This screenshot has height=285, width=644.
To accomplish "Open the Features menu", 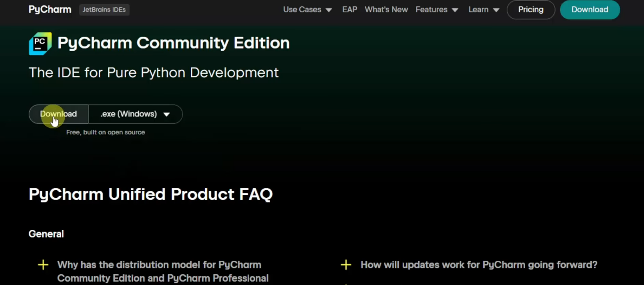I will point(431,9).
